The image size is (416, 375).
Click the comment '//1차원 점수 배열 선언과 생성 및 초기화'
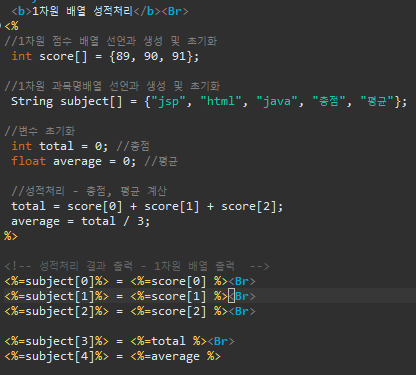[x=111, y=41]
